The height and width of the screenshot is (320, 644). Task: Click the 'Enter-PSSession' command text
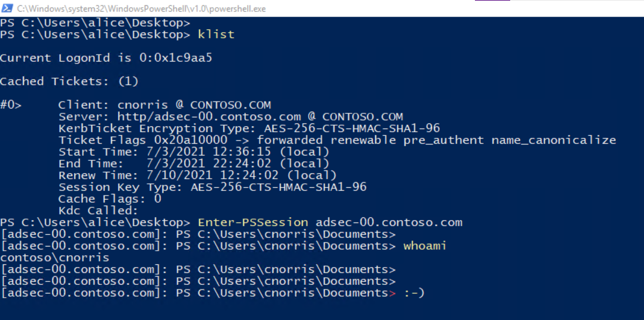point(252,223)
